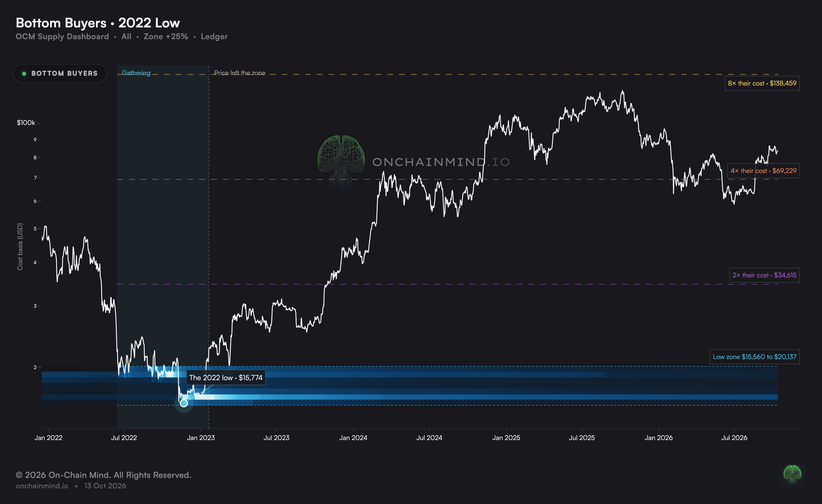Click the 'Jul 2022' x-axis label
Screen dimensions: 822x504
click(124, 438)
